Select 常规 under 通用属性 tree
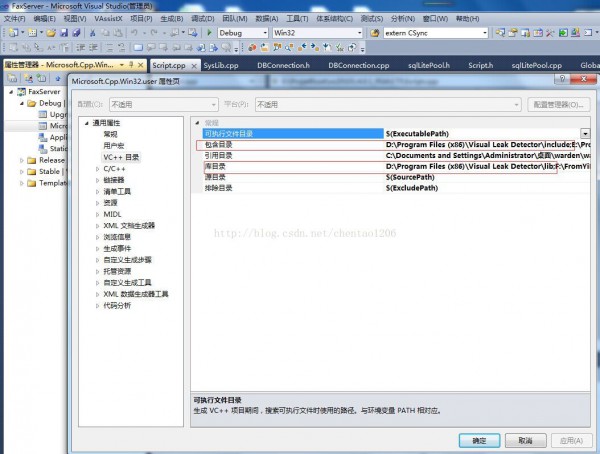This screenshot has height=454, width=600. click(110, 134)
